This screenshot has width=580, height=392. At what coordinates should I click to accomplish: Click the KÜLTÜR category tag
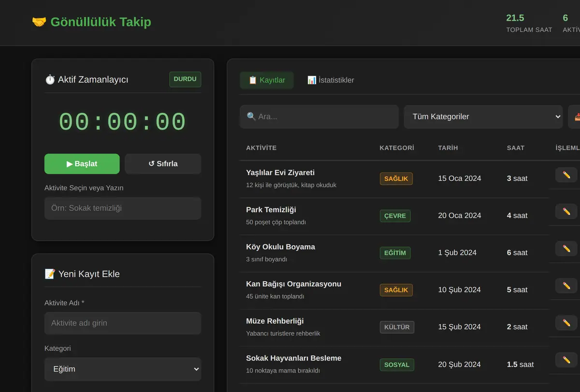(397, 327)
